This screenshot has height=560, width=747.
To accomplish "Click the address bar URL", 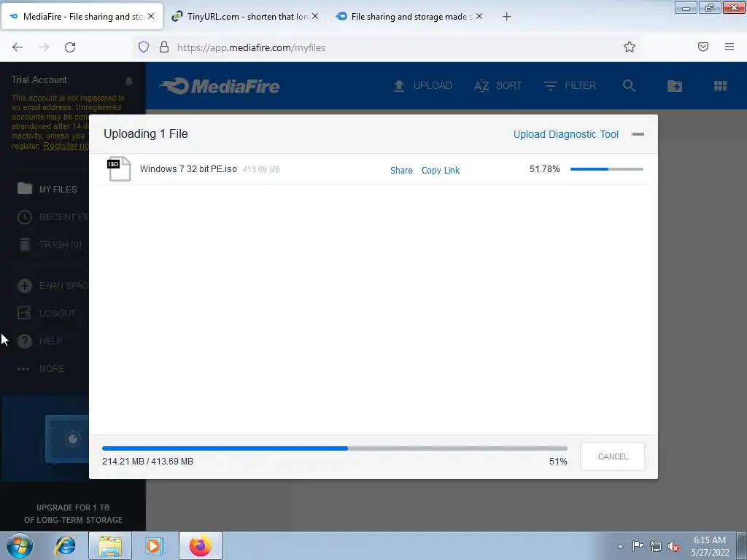I will tap(251, 47).
